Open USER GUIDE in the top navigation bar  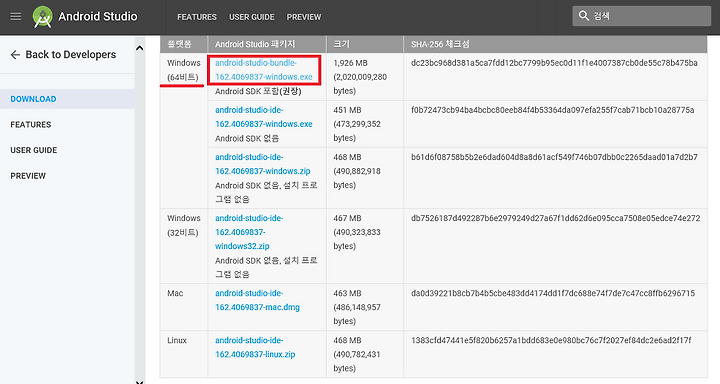[252, 17]
